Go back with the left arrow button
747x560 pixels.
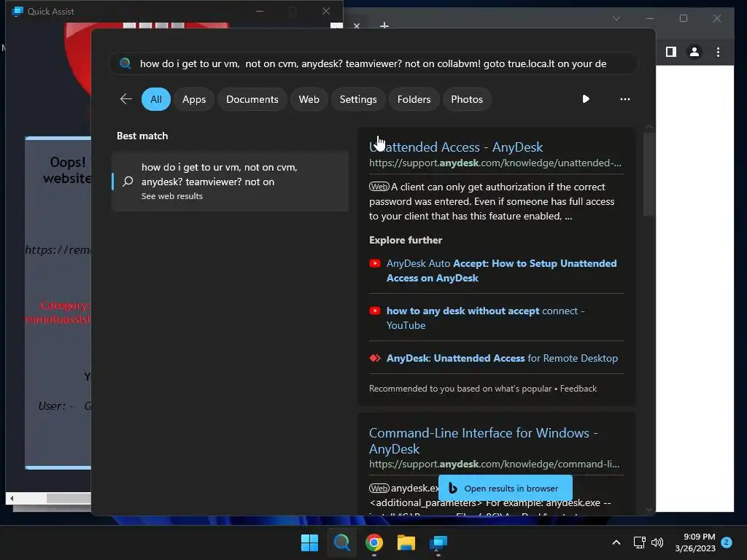click(125, 99)
